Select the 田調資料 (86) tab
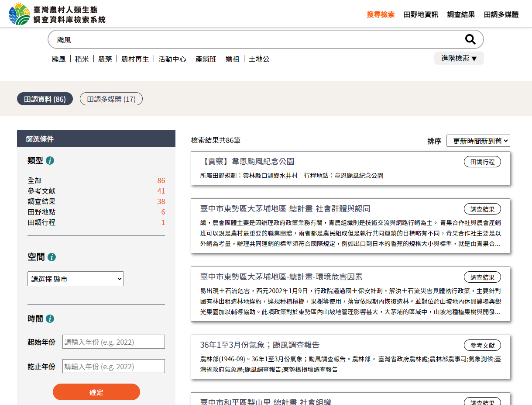Image resolution: width=532 pixels, height=405 pixels. tap(45, 98)
